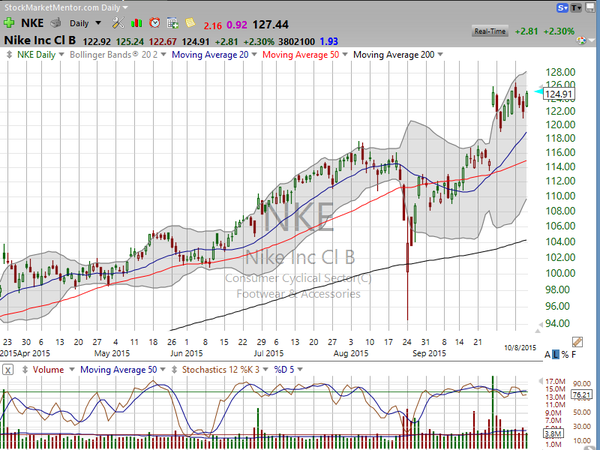600x450 pixels.
Task: Click the move handle beside Volume
Action: [25, 370]
